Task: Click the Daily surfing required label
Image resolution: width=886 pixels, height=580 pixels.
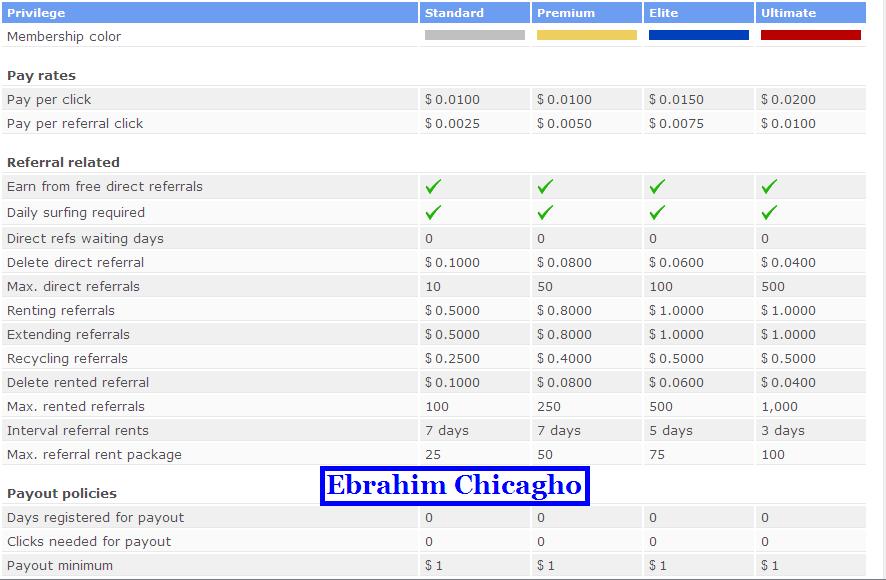Action: [76, 213]
